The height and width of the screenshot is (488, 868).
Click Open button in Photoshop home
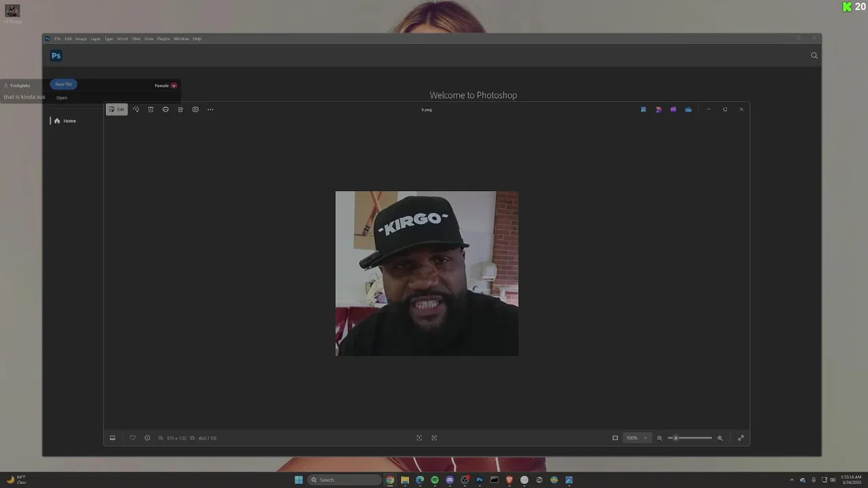pyautogui.click(x=62, y=98)
